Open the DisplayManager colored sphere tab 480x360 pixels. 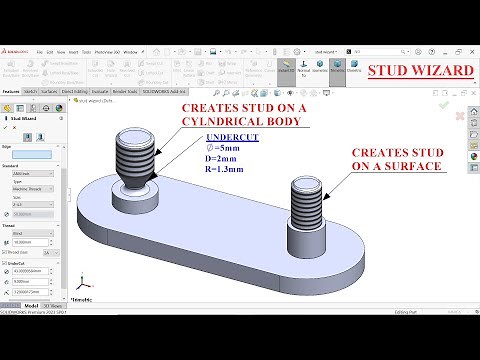click(x=59, y=108)
